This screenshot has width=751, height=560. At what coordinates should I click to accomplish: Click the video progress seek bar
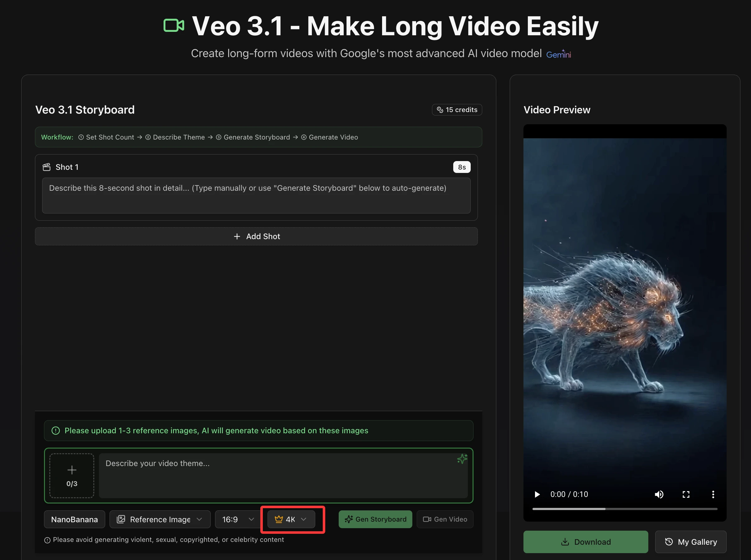click(x=625, y=509)
